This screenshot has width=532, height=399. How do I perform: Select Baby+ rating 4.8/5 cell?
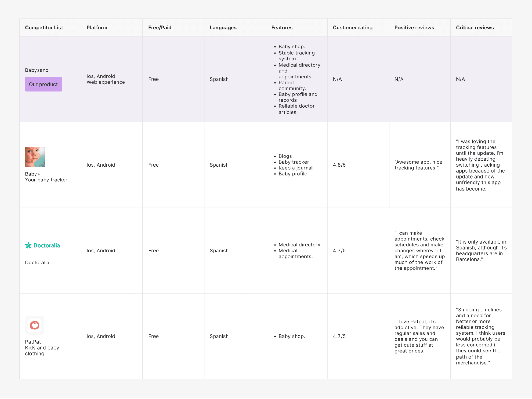[339, 165]
